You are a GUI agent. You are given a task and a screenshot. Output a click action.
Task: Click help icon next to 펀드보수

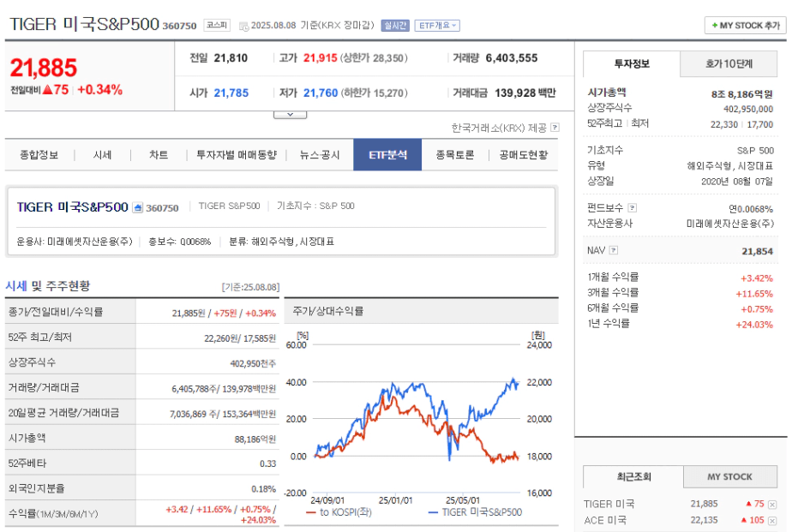632,207
